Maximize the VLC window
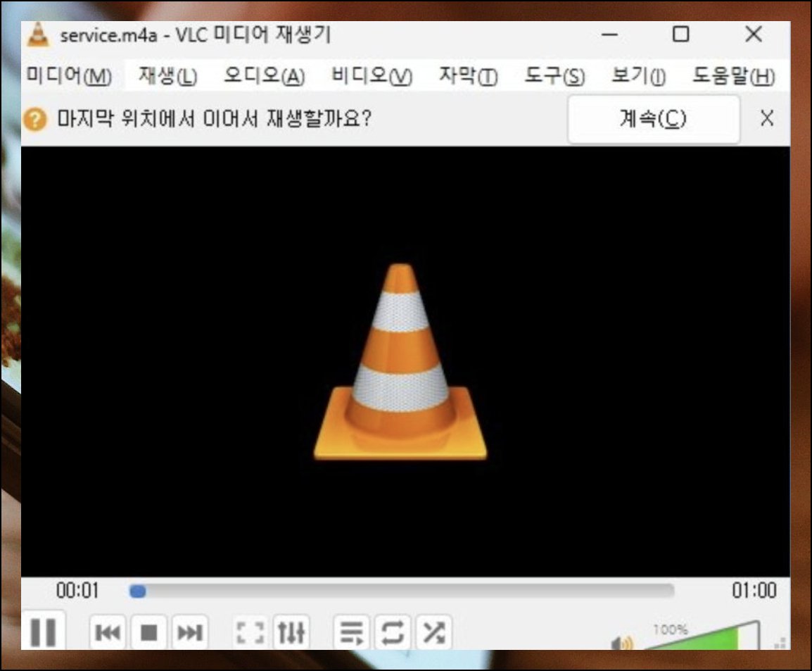Screen dimensions: 812x671 [x=680, y=35]
